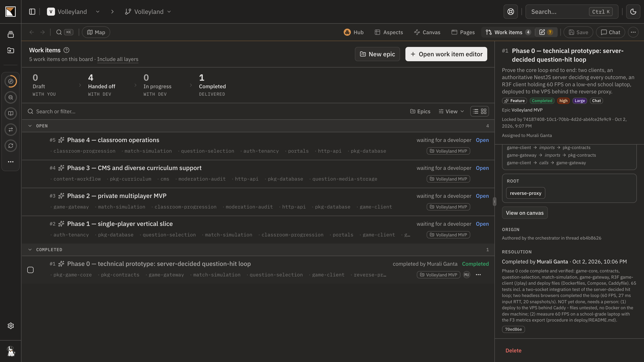The image size is (644, 362).
Task: Switch to the Pages tab
Action: 463,32
